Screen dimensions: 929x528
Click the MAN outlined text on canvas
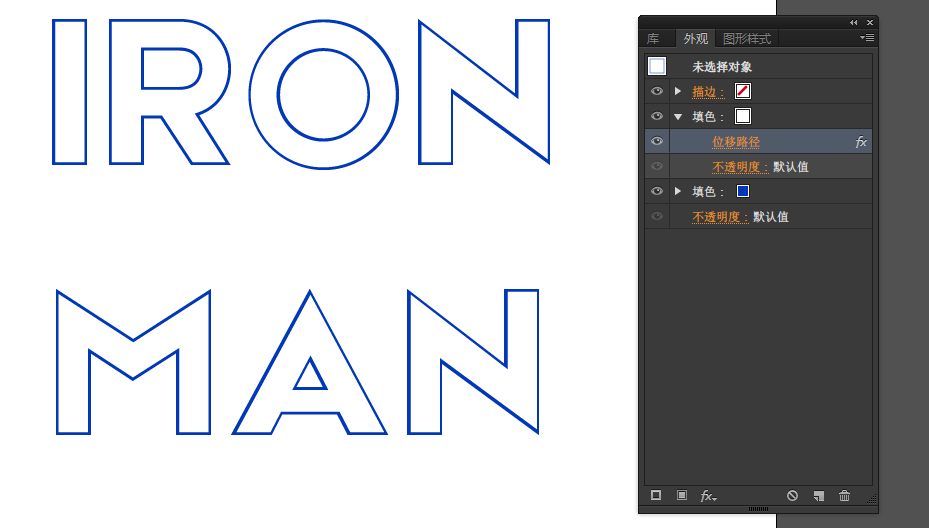click(x=297, y=362)
